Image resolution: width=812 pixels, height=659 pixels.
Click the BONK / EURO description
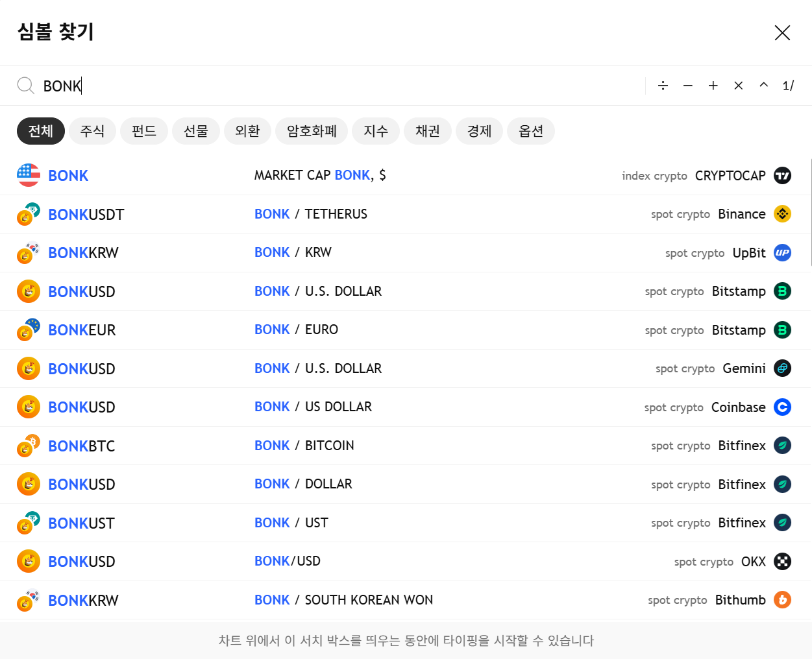coord(296,329)
